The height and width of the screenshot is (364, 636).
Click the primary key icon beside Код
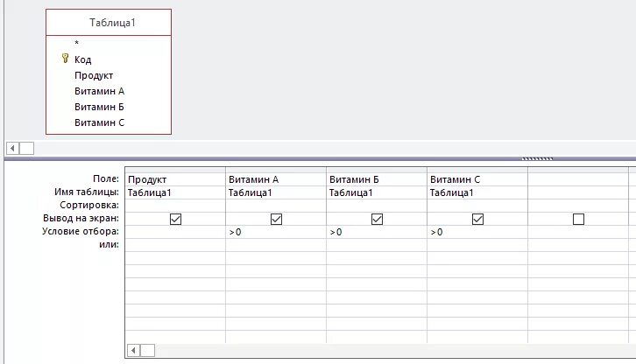click(x=66, y=59)
